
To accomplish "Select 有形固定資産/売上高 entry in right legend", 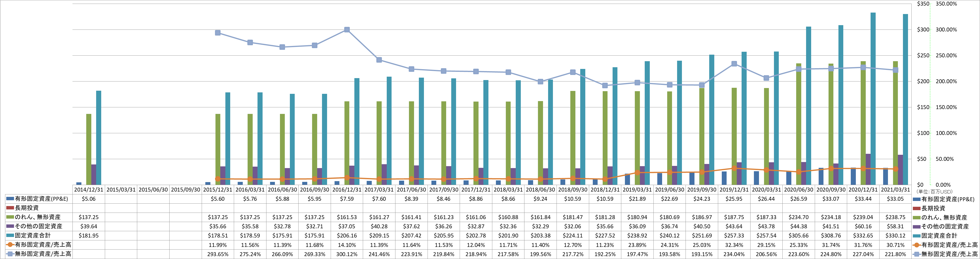I will click(x=950, y=245).
